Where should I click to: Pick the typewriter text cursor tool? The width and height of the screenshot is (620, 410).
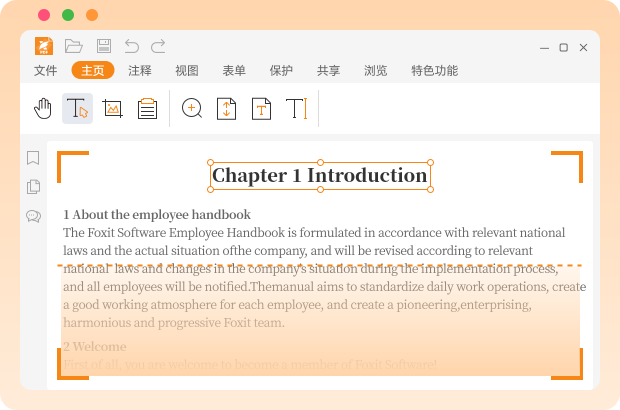(296, 108)
